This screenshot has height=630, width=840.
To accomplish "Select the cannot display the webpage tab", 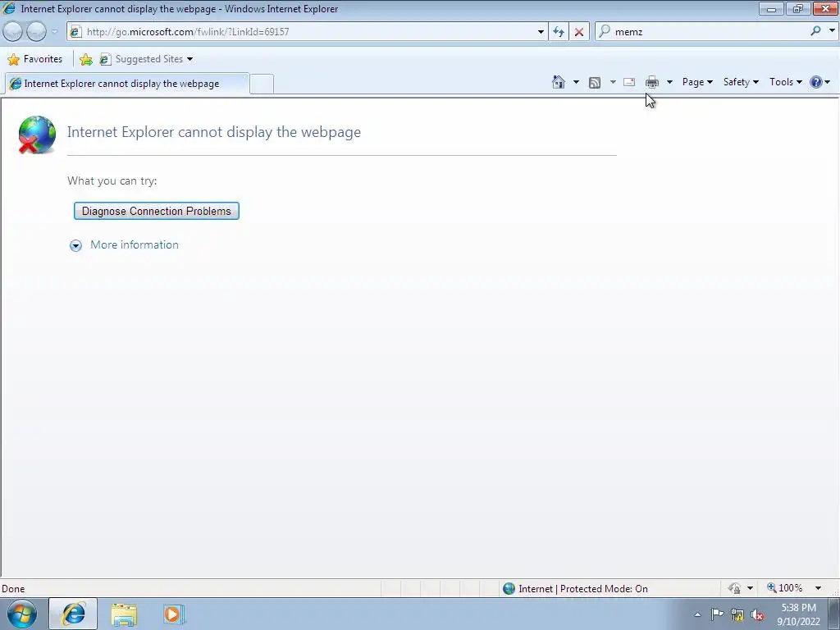I will (127, 84).
